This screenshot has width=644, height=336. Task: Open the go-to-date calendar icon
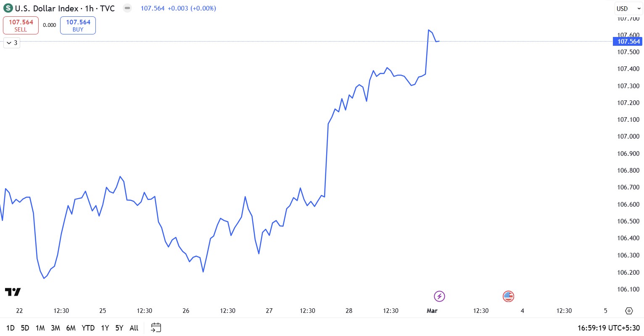click(x=156, y=328)
